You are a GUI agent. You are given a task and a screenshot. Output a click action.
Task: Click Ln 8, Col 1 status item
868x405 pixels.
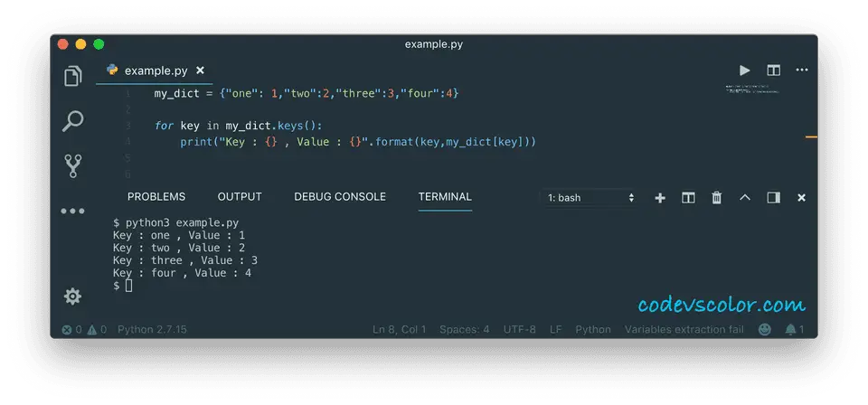tap(400, 330)
